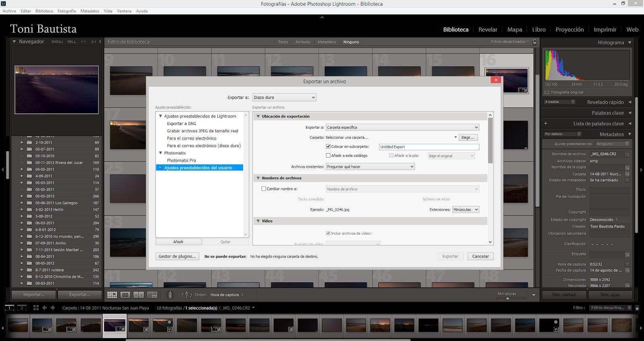Open Exportar a Disco duro dropdown
644x341 pixels.
(x=284, y=97)
